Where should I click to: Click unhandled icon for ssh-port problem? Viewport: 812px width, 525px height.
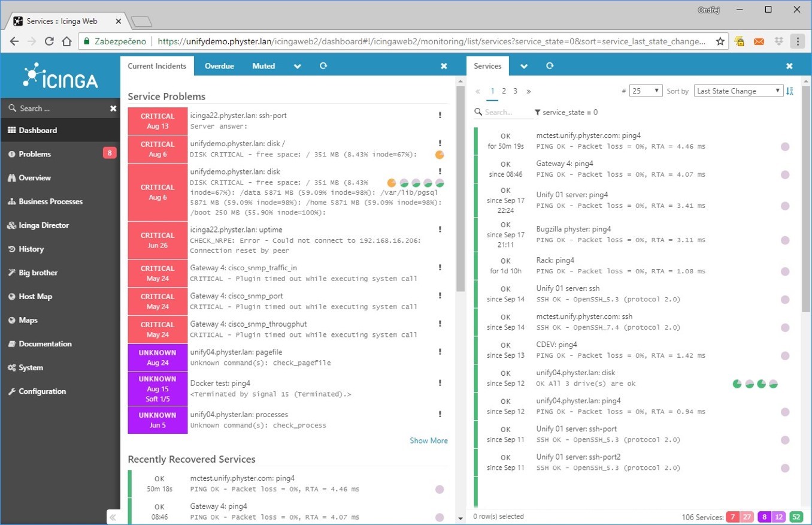(440, 115)
